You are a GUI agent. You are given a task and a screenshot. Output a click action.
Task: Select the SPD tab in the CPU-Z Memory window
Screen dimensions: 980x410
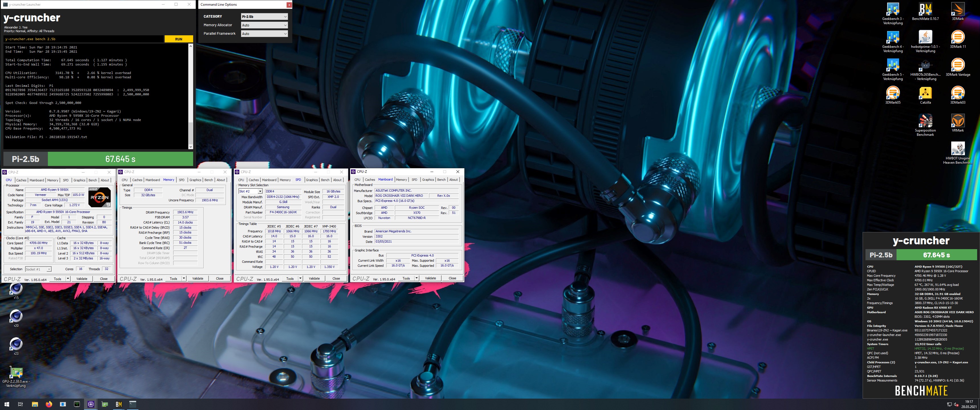(x=182, y=180)
